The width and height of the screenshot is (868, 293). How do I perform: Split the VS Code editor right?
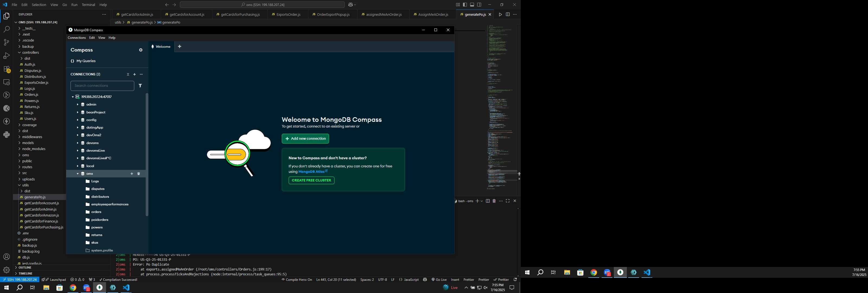[x=508, y=14]
